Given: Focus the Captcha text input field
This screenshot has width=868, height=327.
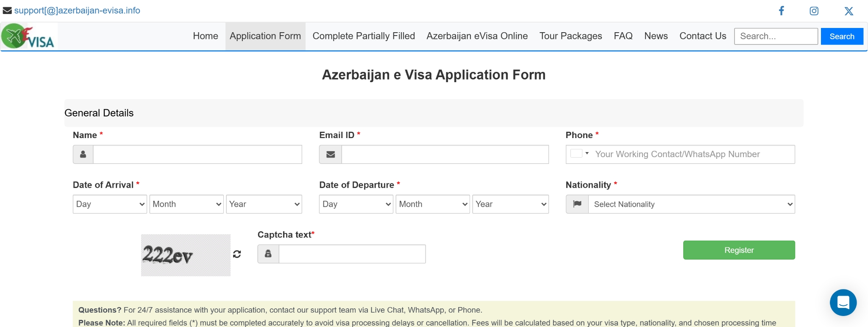Looking at the screenshot, I should tap(352, 254).
